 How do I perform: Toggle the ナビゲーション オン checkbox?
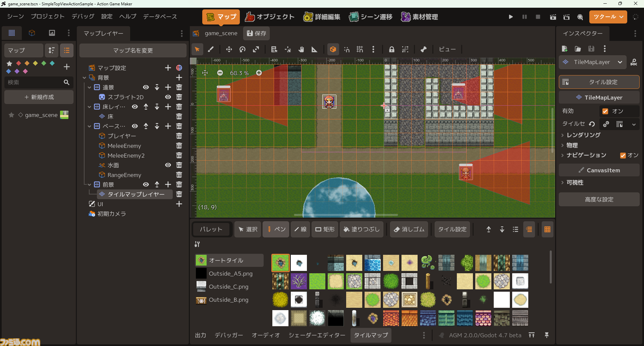click(x=623, y=155)
